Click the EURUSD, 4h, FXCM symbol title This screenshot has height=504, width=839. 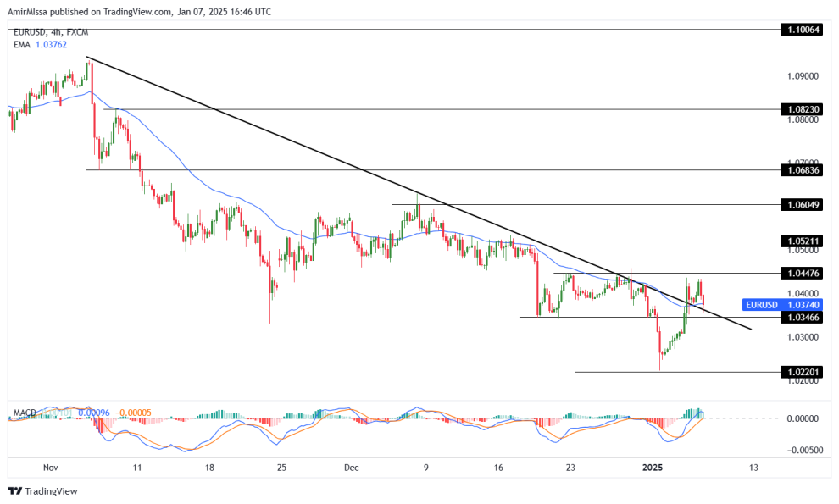pyautogui.click(x=51, y=33)
